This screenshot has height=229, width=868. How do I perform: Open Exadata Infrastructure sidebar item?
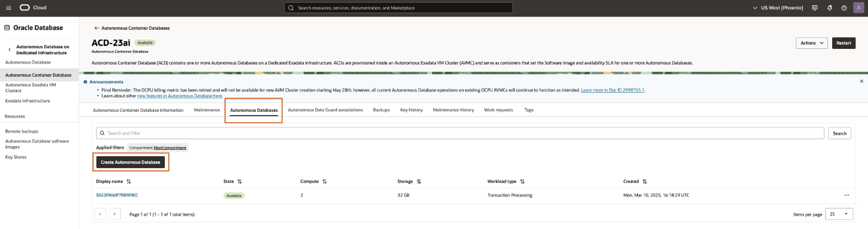point(28,101)
